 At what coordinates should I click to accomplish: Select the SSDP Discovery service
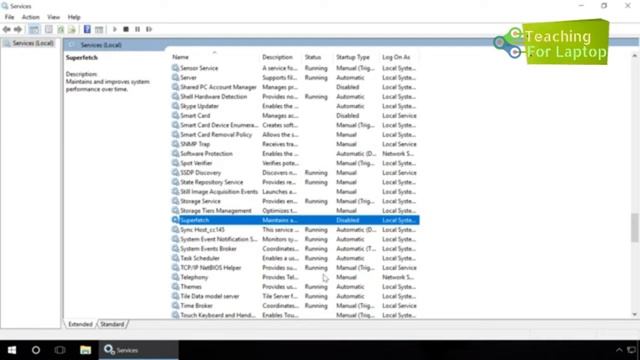pyautogui.click(x=295, y=173)
